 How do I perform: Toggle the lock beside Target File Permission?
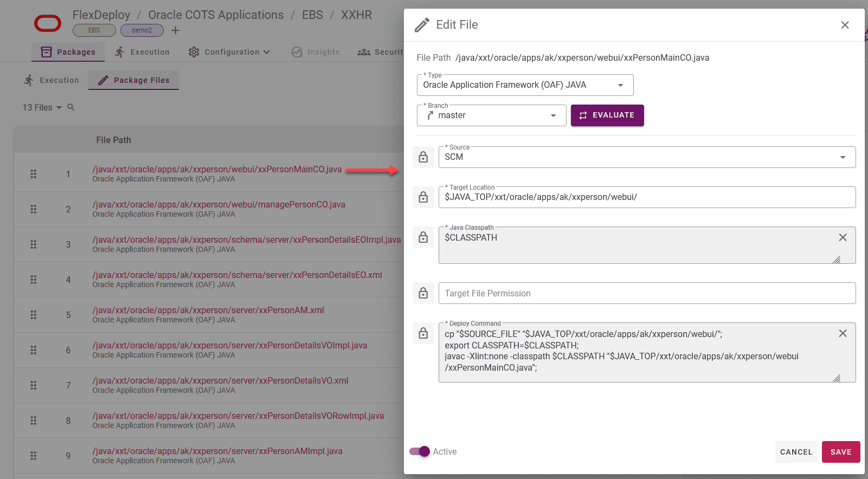click(423, 293)
